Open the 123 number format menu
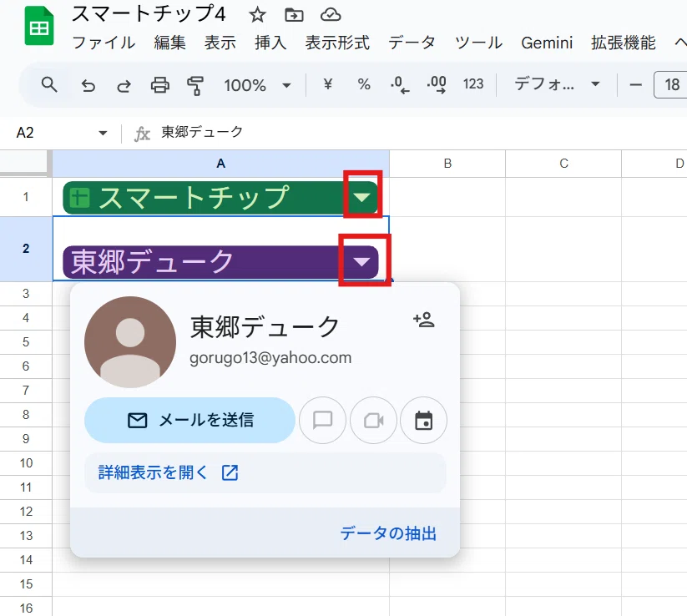The height and width of the screenshot is (616, 687). pyautogui.click(x=473, y=84)
